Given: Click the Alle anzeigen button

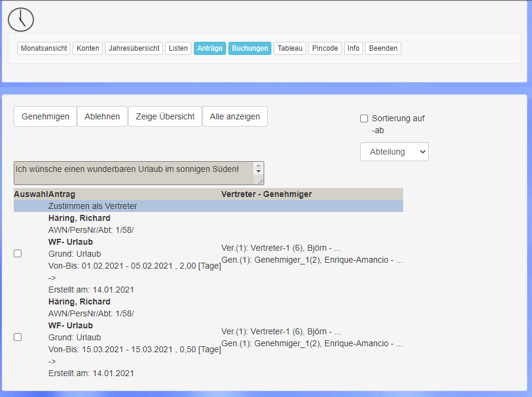Looking at the screenshot, I should (235, 116).
